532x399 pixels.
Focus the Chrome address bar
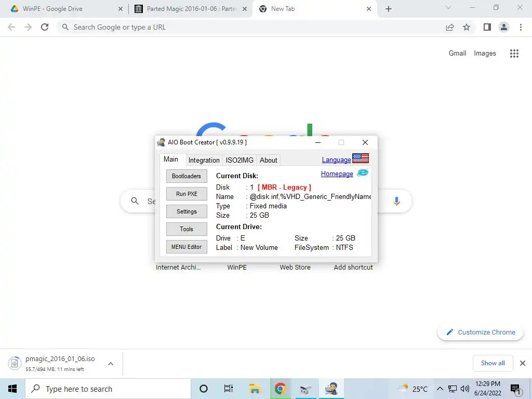click(251, 27)
